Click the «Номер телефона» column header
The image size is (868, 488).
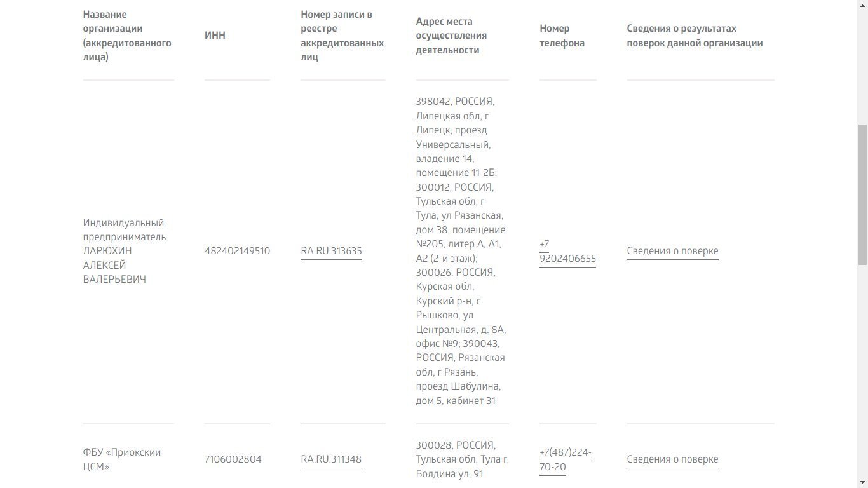click(x=562, y=36)
